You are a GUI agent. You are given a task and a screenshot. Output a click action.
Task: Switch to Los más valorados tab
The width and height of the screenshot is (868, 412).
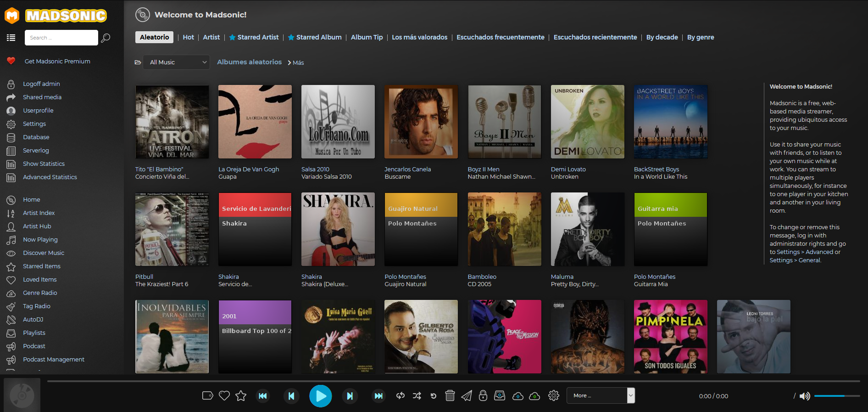tap(419, 37)
